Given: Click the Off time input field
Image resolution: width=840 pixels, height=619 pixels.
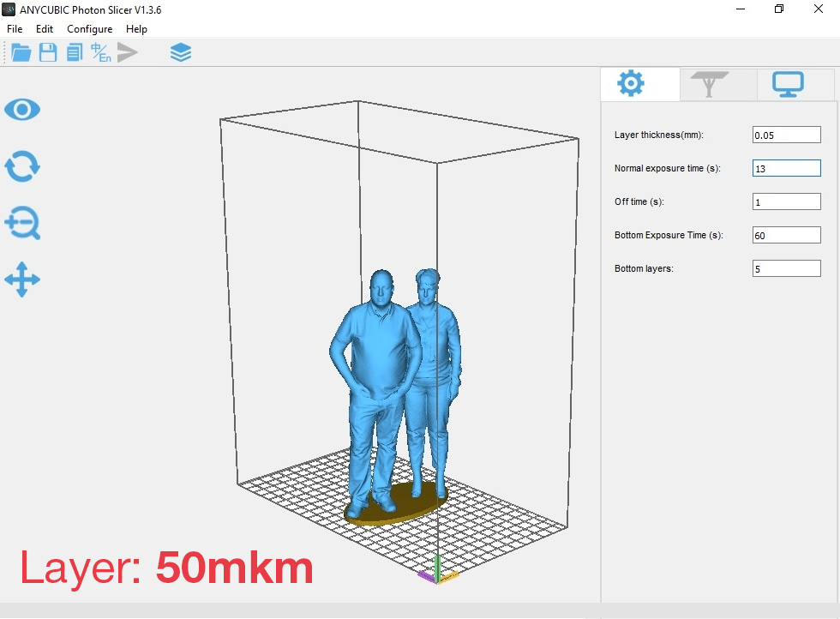Looking at the screenshot, I should pos(787,202).
